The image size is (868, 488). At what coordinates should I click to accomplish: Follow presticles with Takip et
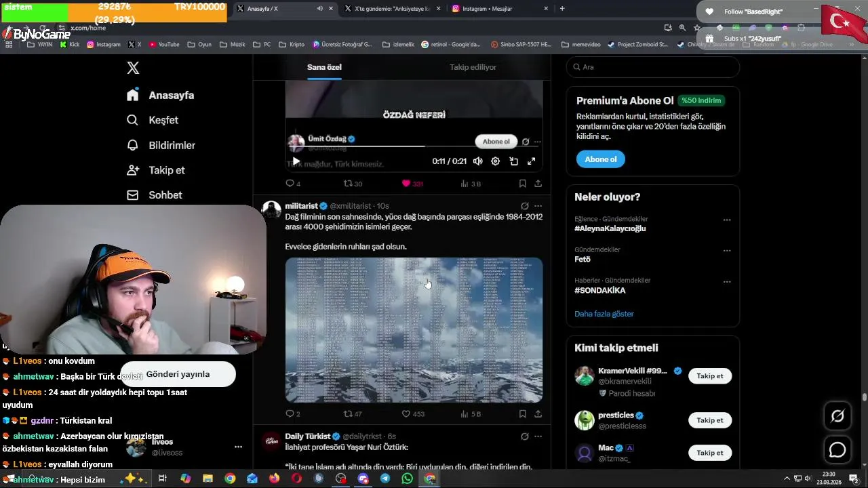pyautogui.click(x=710, y=420)
